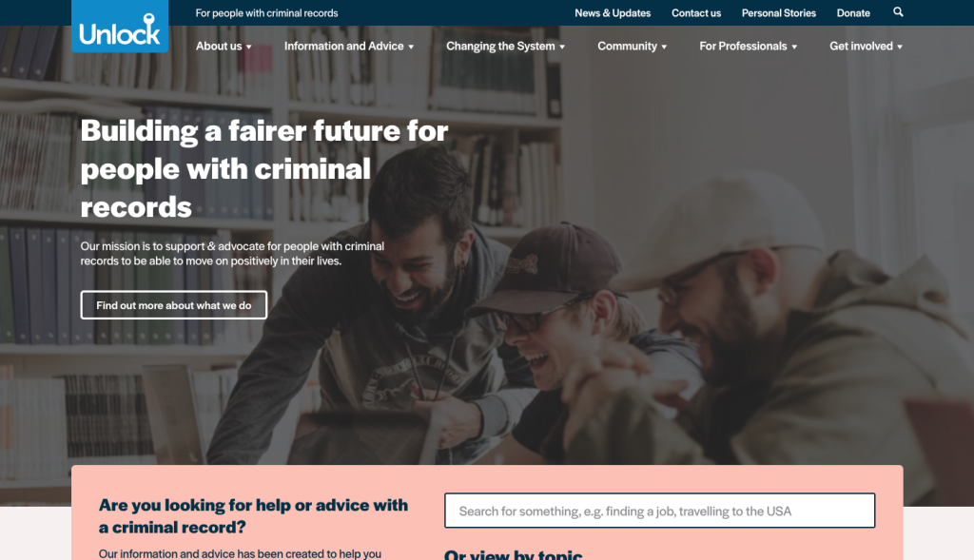
Task: Select the Get involved menu item
Action: [x=861, y=46]
